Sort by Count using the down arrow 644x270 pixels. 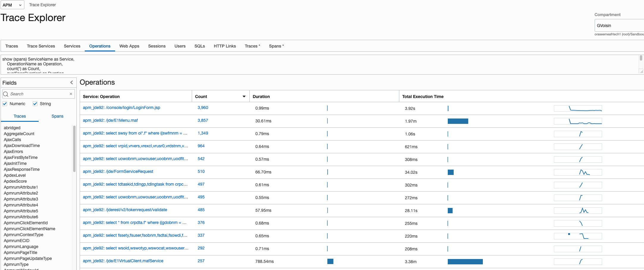tap(244, 97)
